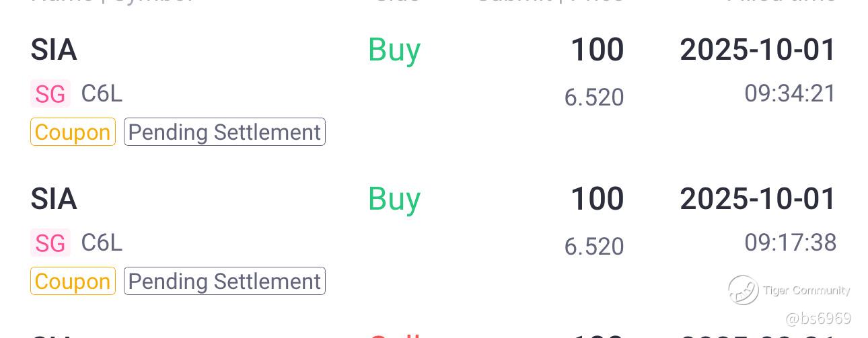
Task: Click the 6.520 price on the 09:34:21 order
Action: click(593, 98)
